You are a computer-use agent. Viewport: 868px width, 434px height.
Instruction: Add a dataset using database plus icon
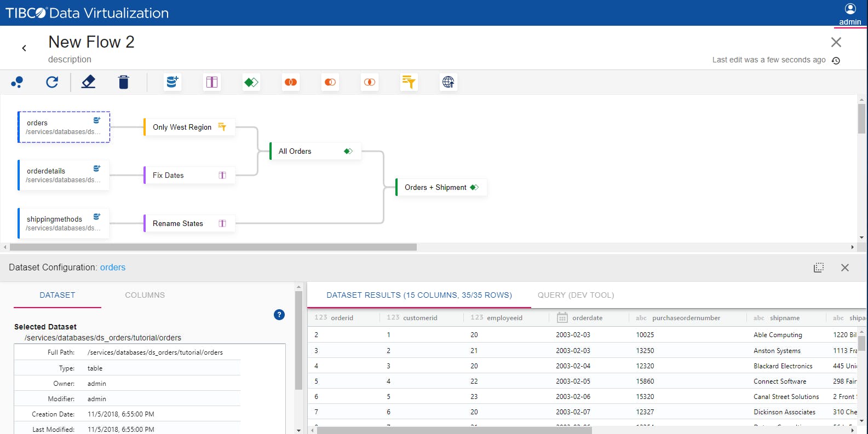(x=173, y=82)
